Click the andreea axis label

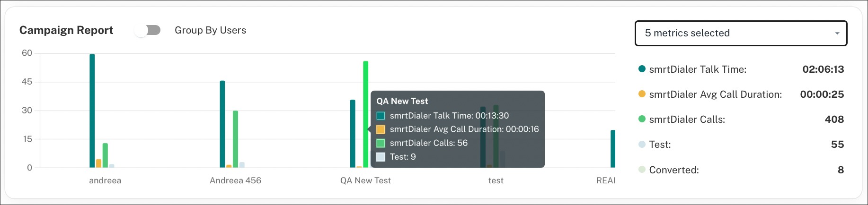point(105,180)
